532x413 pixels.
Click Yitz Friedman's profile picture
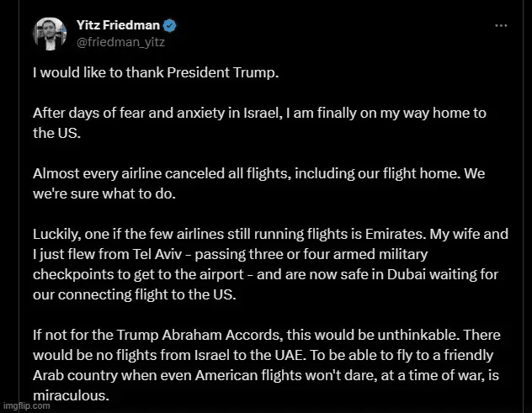coord(50,33)
